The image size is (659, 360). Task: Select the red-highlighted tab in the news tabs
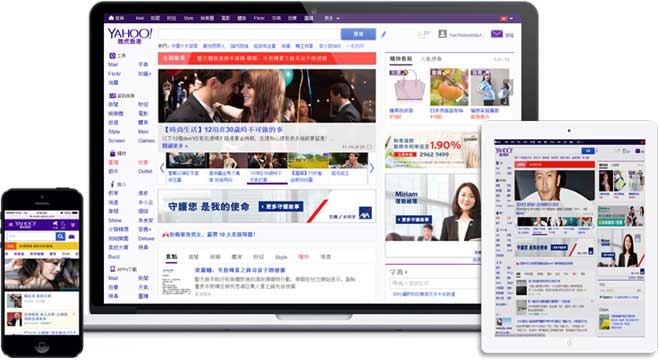pyautogui.click(x=303, y=257)
